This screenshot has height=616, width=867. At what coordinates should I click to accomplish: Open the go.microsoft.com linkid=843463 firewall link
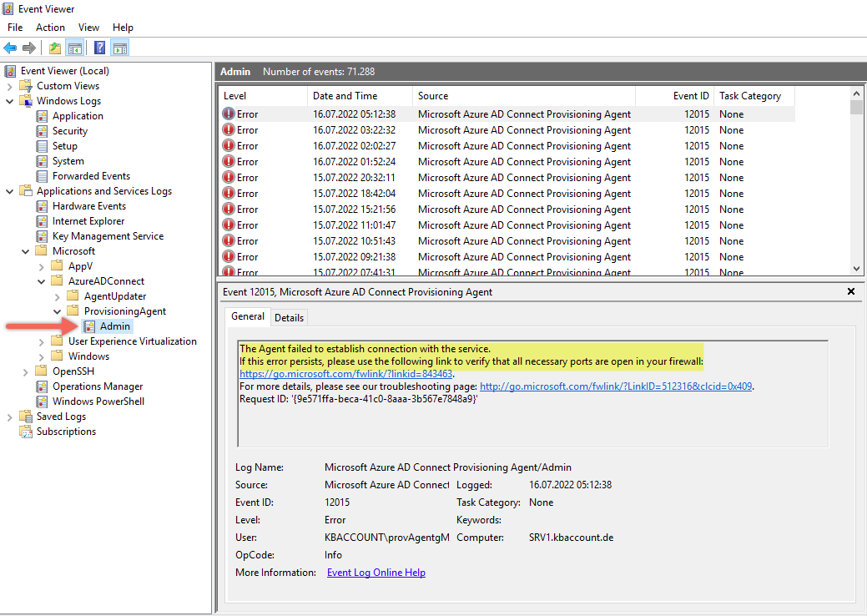click(346, 374)
